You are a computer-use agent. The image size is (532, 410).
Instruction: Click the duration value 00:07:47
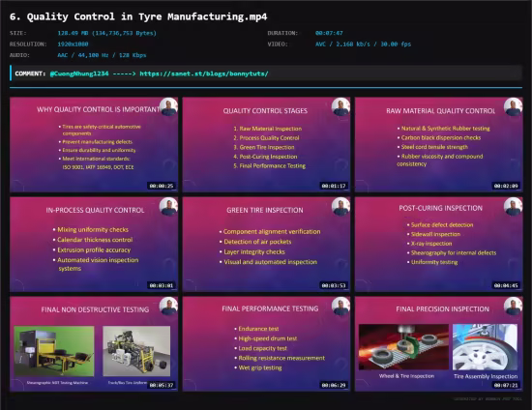coord(329,33)
